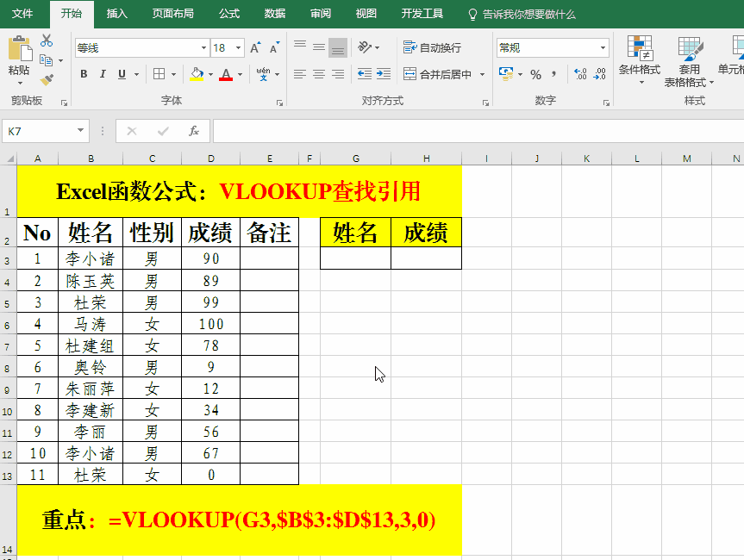Screen dimensions: 744x560
Task: Select the row 7 header
Action: [x=8, y=345]
